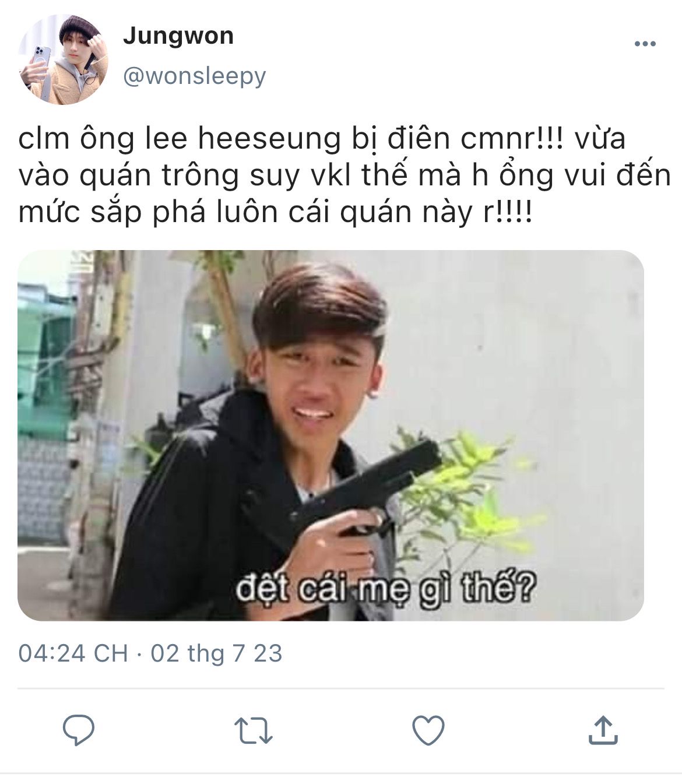This screenshot has height=784, width=682.
Task: Open the share upload icon
Action: [603, 730]
